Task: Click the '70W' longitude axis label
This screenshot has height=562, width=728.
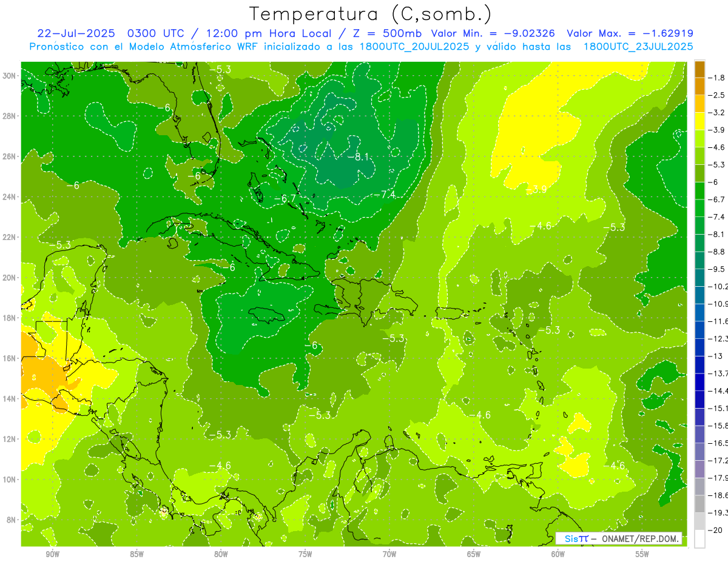Action: (389, 555)
